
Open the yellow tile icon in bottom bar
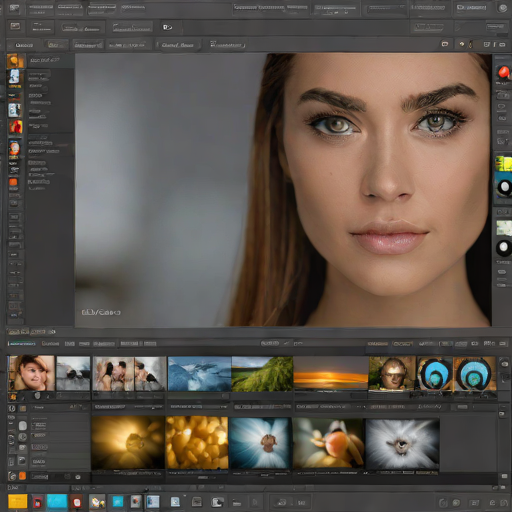tap(17, 501)
